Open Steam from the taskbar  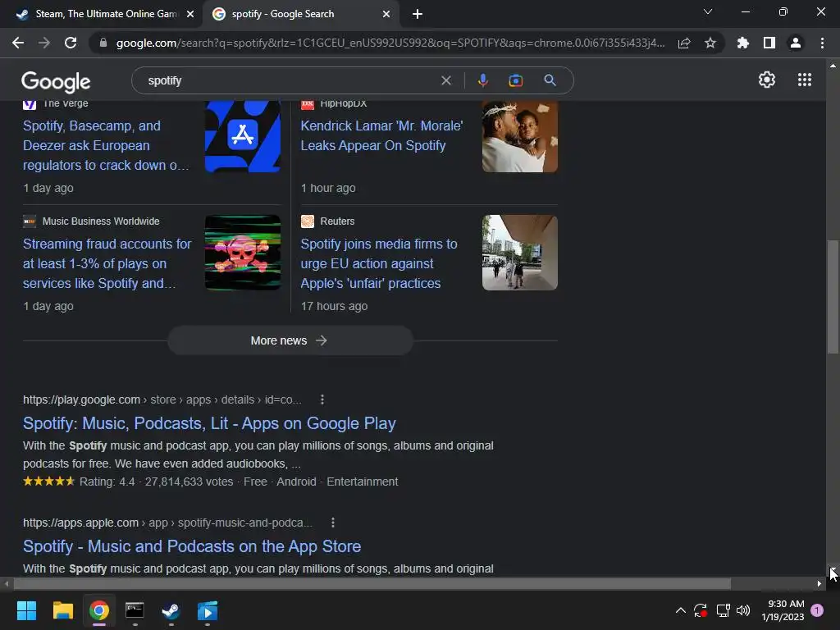pyautogui.click(x=171, y=610)
